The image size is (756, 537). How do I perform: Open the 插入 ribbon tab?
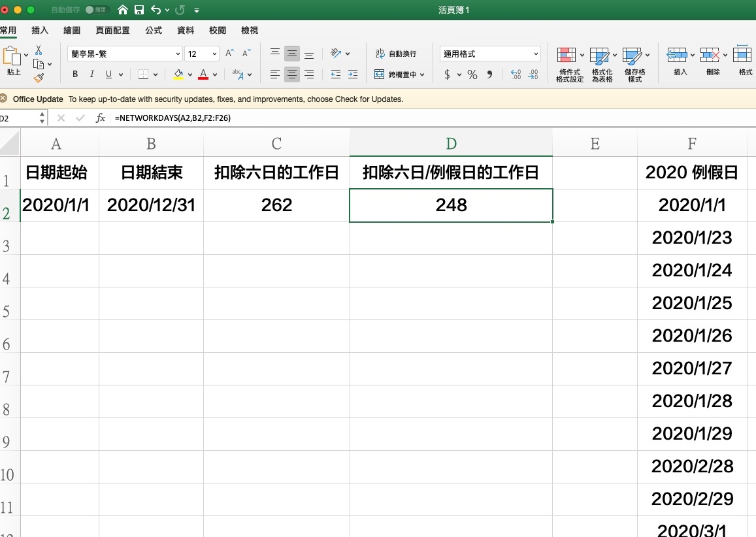point(40,30)
